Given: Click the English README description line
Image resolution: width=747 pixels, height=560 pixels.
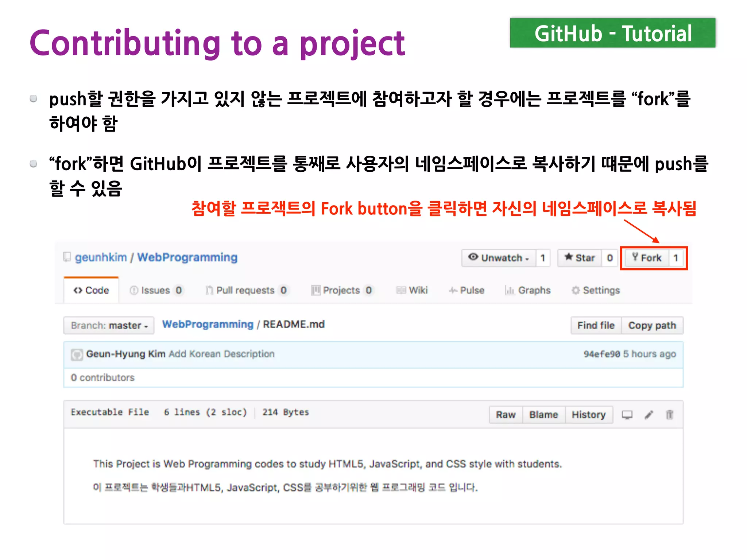Looking at the screenshot, I should click(327, 464).
